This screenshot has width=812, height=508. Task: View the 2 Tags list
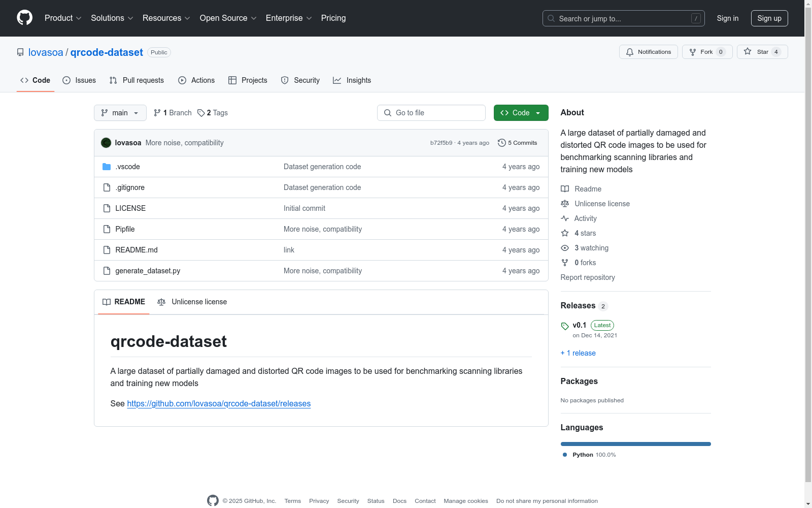click(x=213, y=113)
